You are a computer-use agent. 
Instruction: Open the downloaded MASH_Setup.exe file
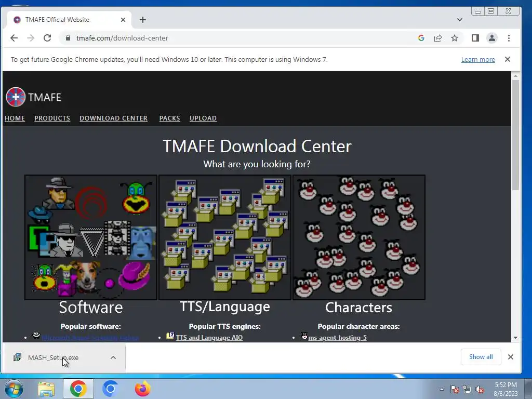pyautogui.click(x=53, y=357)
